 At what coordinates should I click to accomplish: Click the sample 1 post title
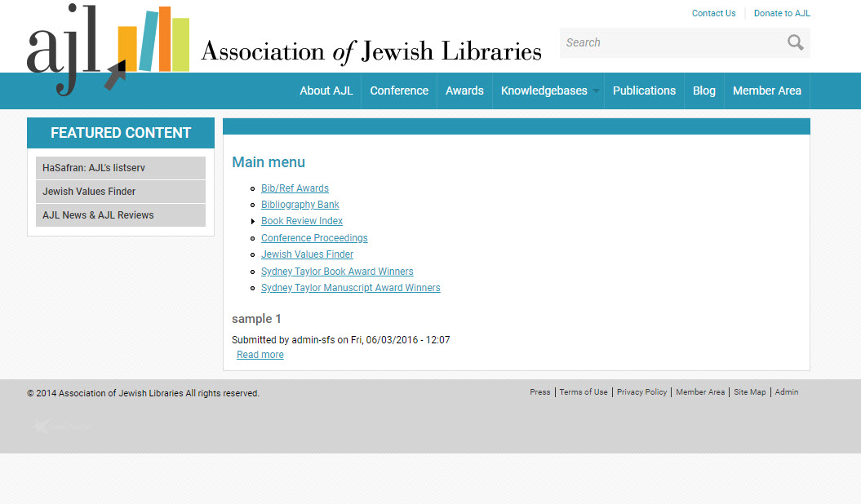click(256, 319)
